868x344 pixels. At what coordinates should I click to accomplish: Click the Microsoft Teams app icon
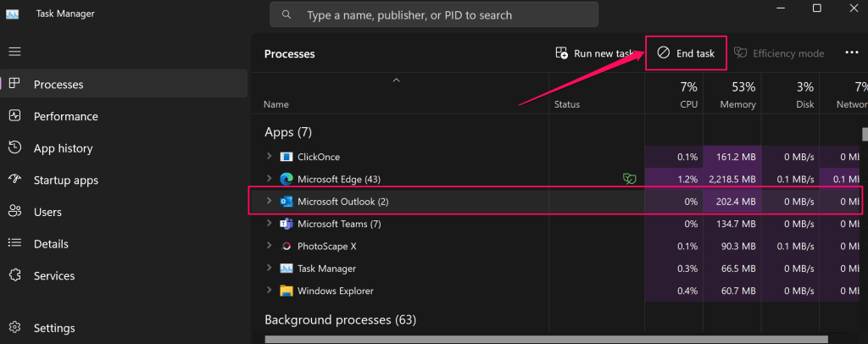[x=287, y=224]
